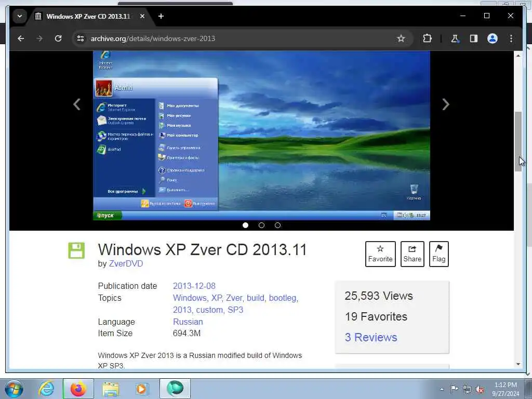The height and width of the screenshot is (399, 532).
Task: Select the Windows XP Zver CD 2013.11 tab
Action: (88, 16)
